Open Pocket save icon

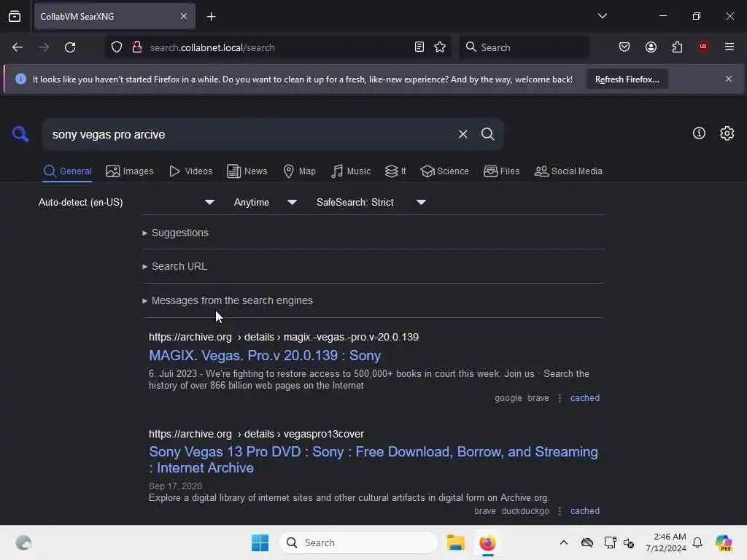tap(624, 47)
